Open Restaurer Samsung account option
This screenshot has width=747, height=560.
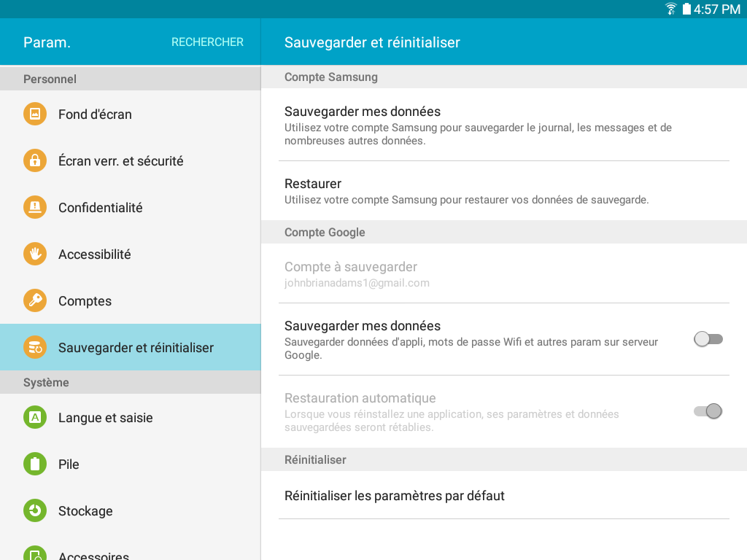point(504,191)
